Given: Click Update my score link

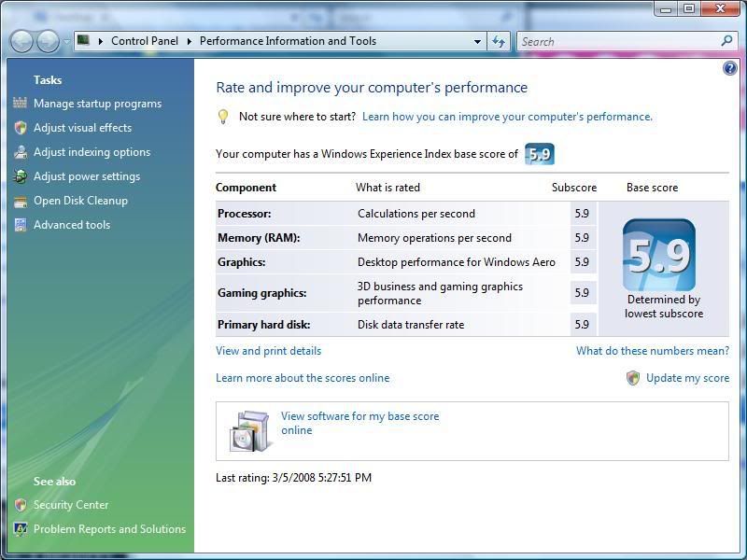Looking at the screenshot, I should coord(687,378).
